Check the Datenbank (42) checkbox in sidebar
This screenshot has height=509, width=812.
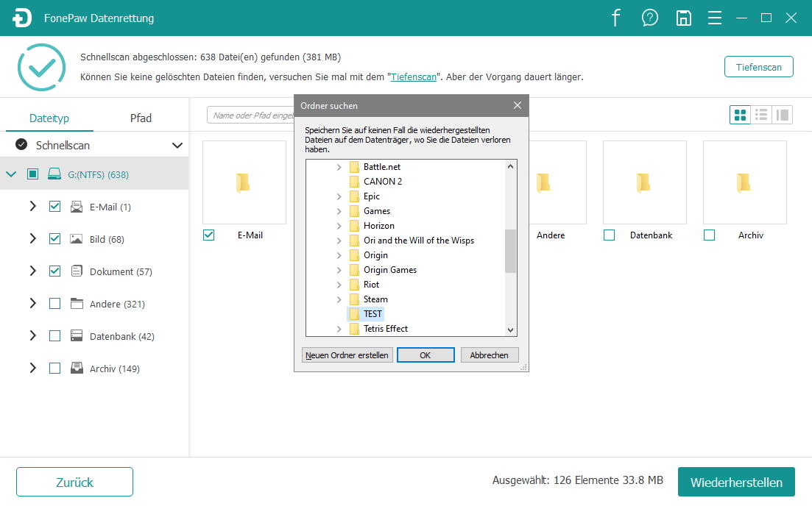pyautogui.click(x=55, y=335)
